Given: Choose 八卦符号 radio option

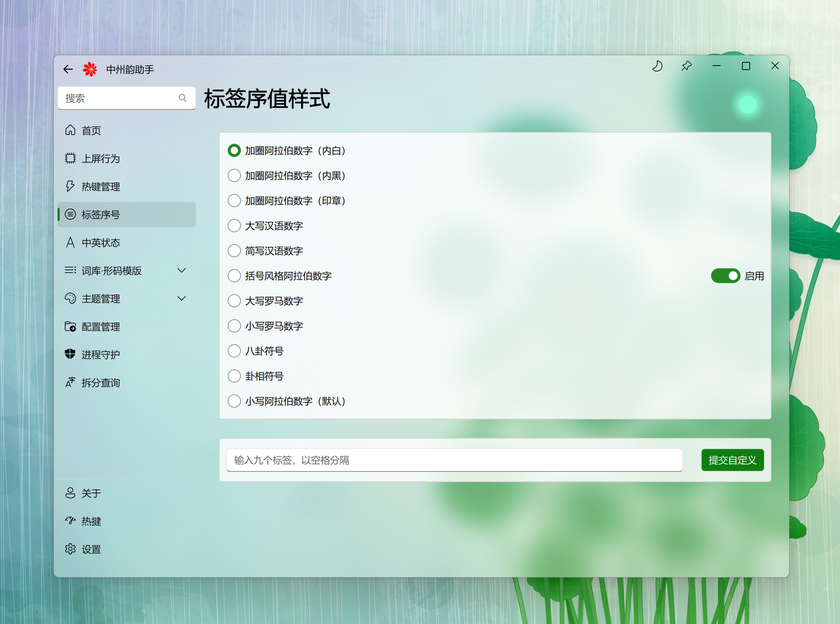Looking at the screenshot, I should (x=234, y=351).
